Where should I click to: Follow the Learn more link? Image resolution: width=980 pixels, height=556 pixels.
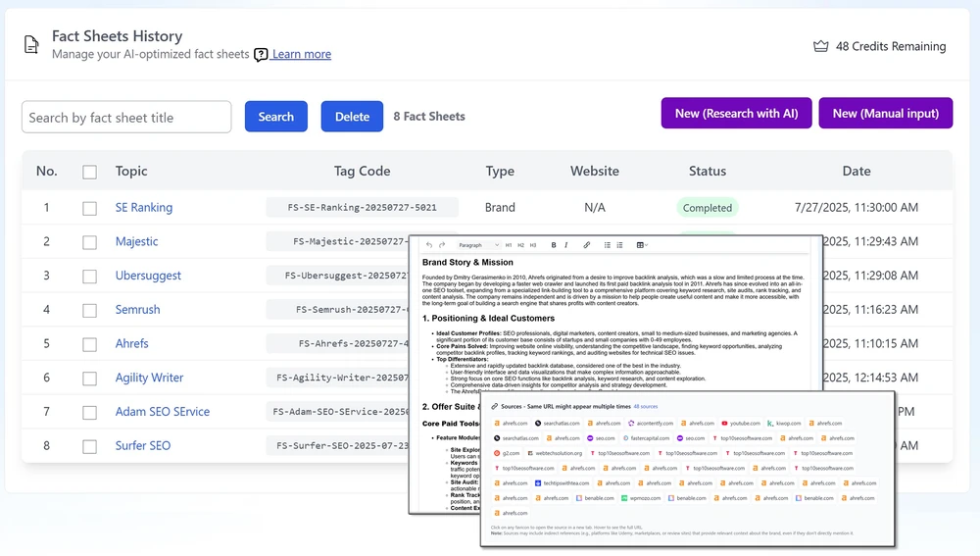coord(301,54)
